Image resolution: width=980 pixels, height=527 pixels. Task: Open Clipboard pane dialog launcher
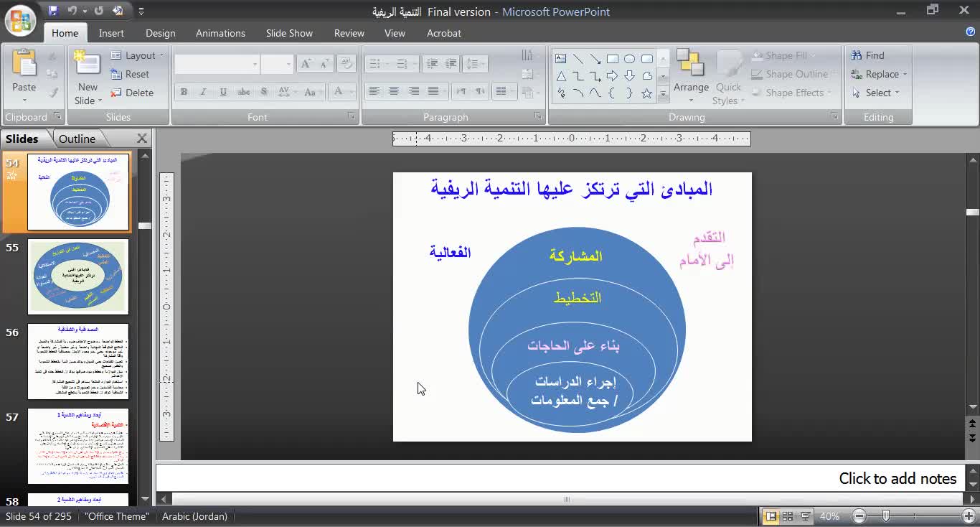point(57,117)
